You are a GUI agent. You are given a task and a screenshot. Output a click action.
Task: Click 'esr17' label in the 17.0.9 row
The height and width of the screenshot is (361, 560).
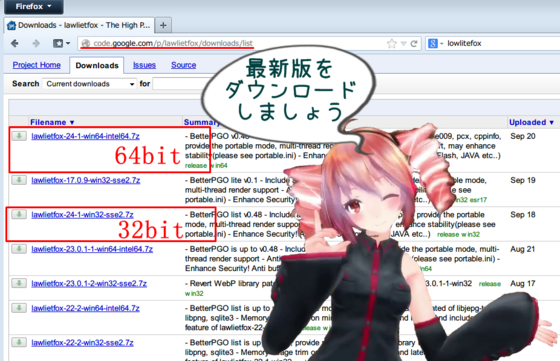point(478,200)
